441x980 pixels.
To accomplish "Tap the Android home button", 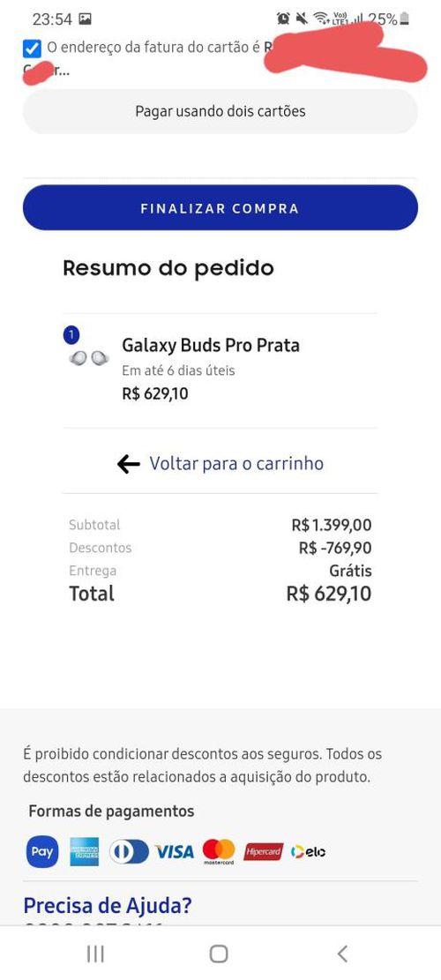I will (x=219, y=954).
